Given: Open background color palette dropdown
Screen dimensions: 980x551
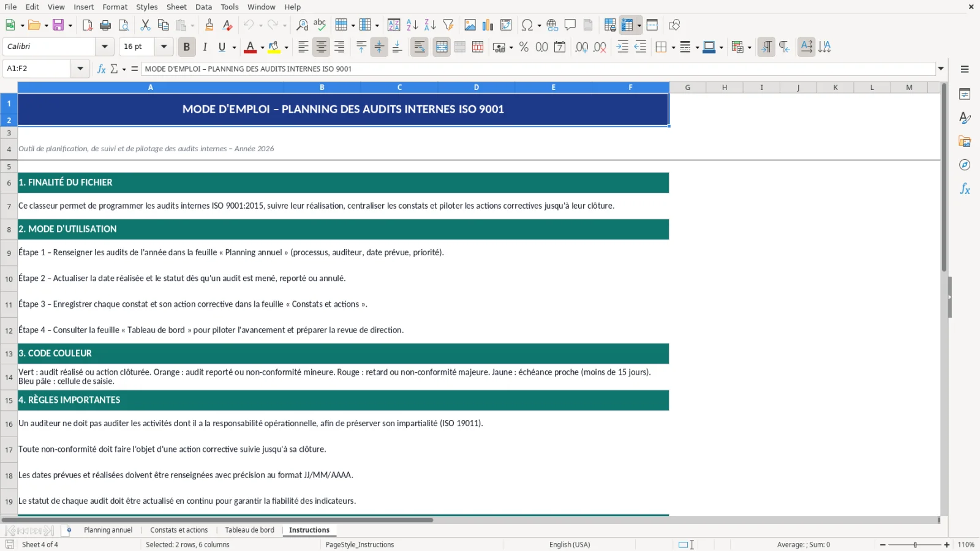Looking at the screenshot, I should pyautogui.click(x=286, y=48).
